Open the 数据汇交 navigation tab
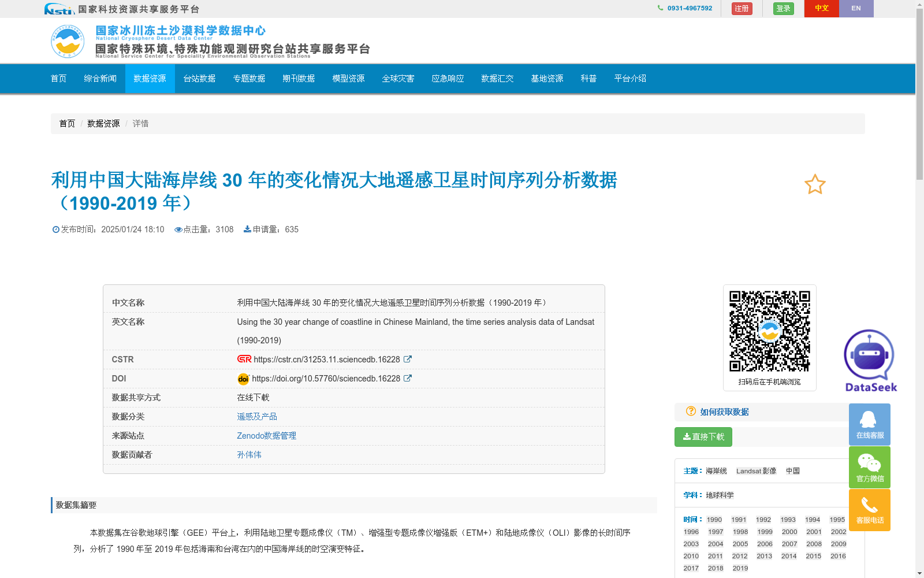The image size is (924, 578). (x=498, y=79)
